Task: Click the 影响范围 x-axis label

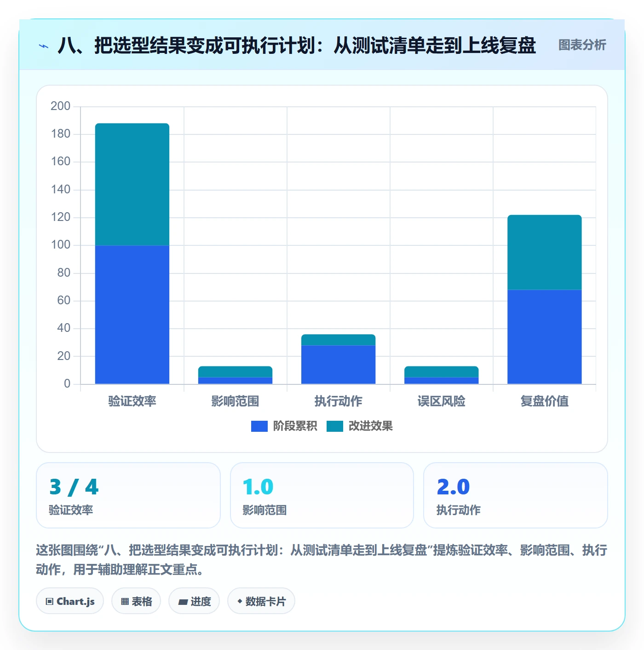Action: click(x=235, y=401)
